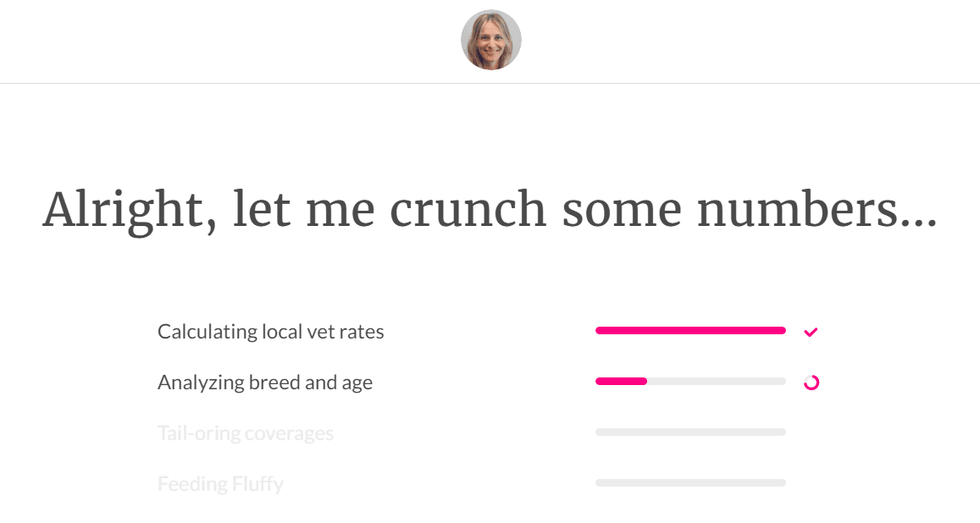Click the 'numbers...' word in the heading
This screenshot has width=980, height=523.
(x=817, y=209)
